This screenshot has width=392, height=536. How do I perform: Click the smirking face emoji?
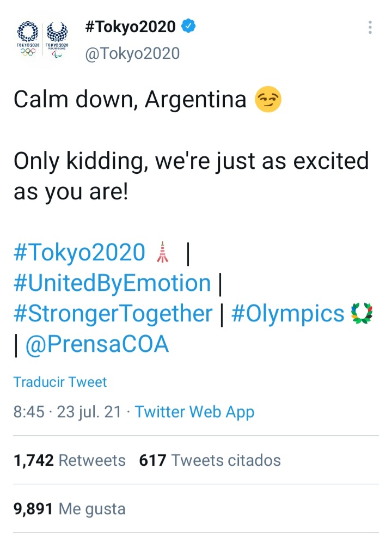[268, 101]
